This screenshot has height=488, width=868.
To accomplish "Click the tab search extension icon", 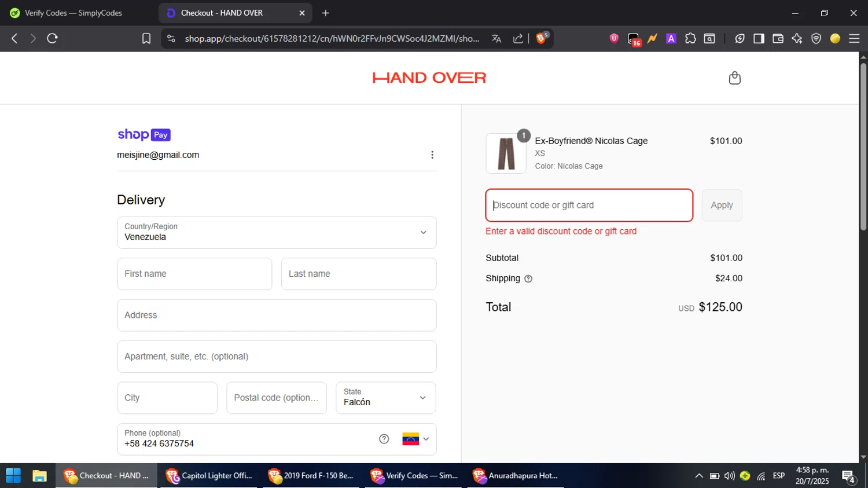I will pyautogui.click(x=709, y=38).
